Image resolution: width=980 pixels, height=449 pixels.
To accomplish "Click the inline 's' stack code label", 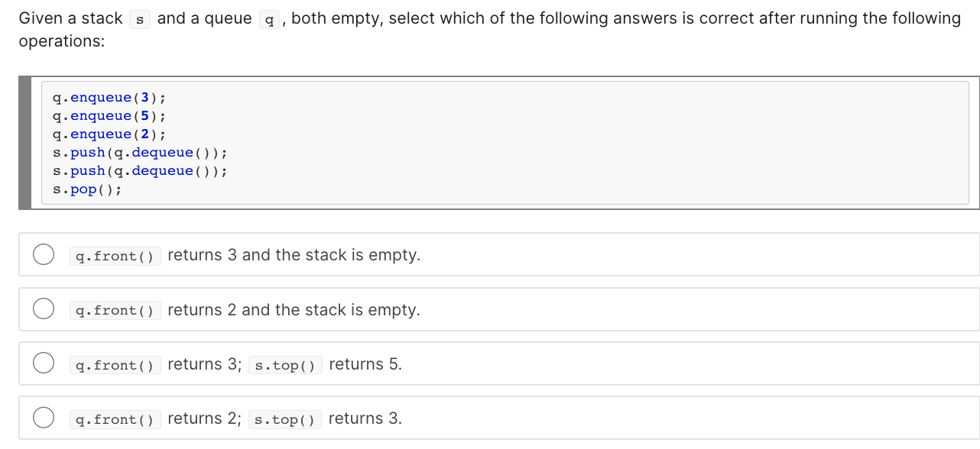I will point(139,19).
